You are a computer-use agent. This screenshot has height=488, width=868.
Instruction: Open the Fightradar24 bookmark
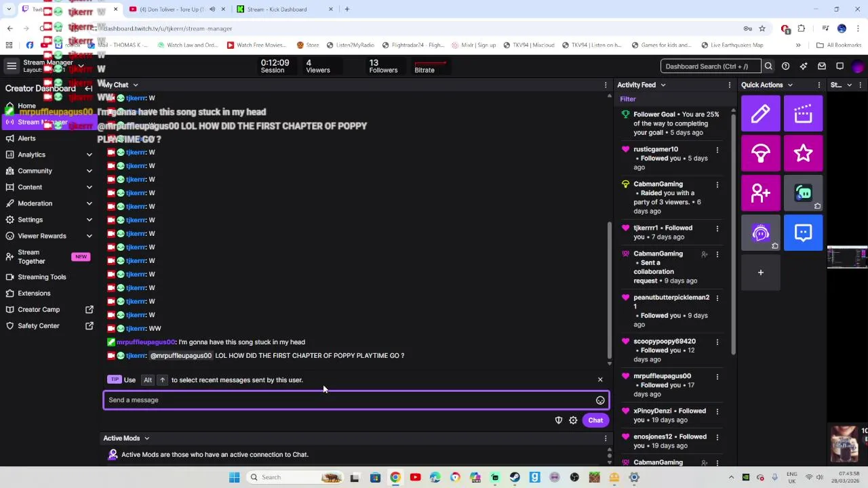413,45
